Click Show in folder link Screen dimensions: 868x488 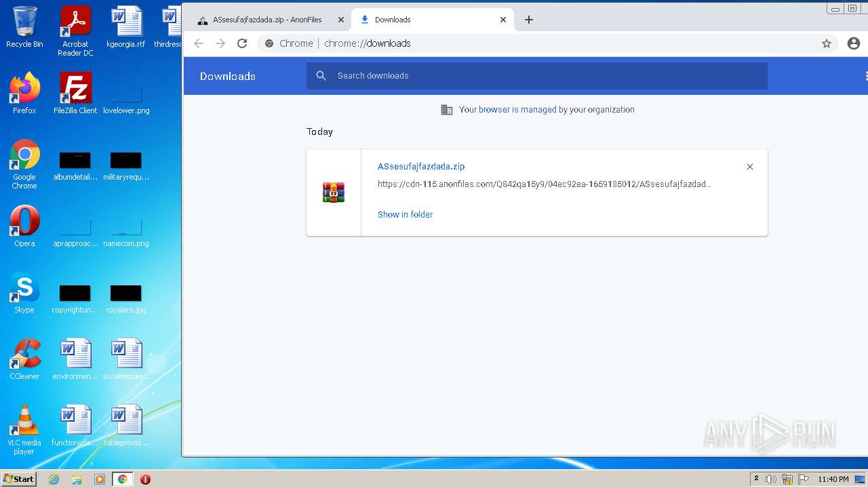(x=405, y=214)
